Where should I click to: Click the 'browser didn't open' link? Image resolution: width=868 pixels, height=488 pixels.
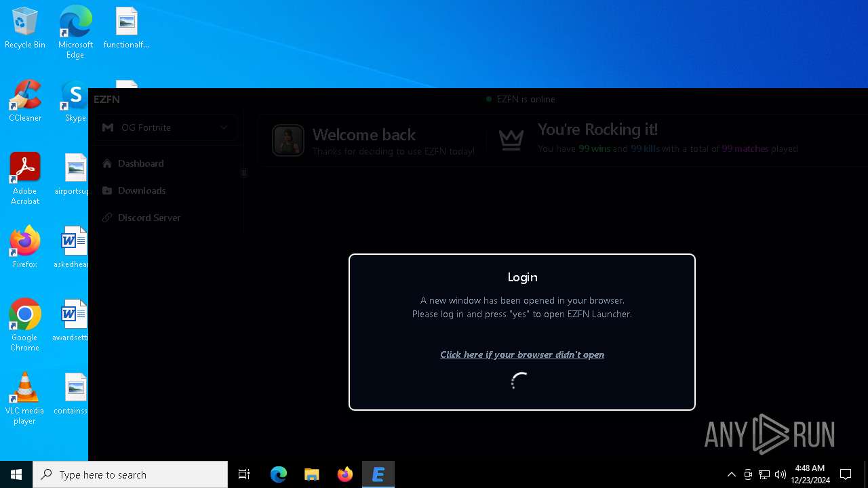pyautogui.click(x=521, y=354)
